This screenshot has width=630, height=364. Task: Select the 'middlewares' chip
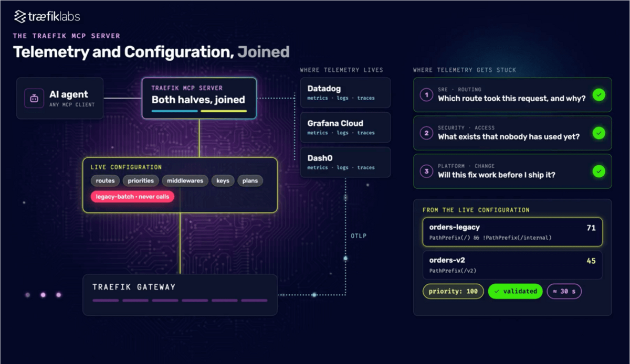pyautogui.click(x=185, y=181)
